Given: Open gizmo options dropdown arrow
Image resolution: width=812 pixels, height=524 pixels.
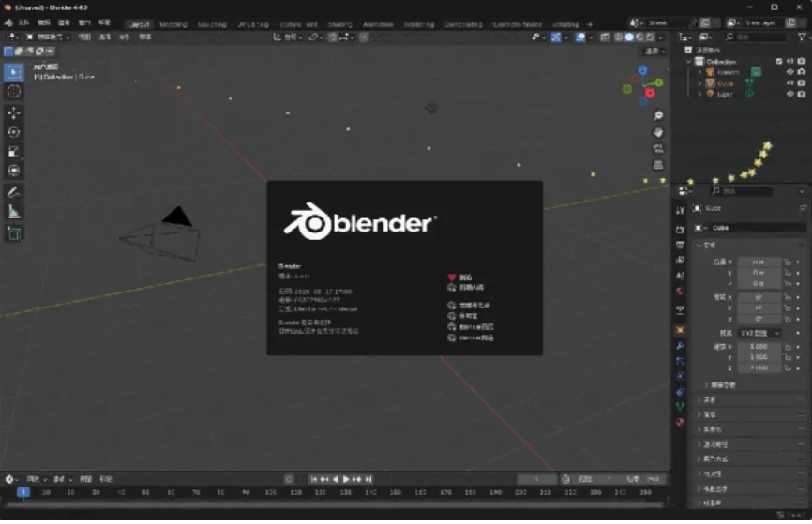Looking at the screenshot, I should (x=566, y=37).
